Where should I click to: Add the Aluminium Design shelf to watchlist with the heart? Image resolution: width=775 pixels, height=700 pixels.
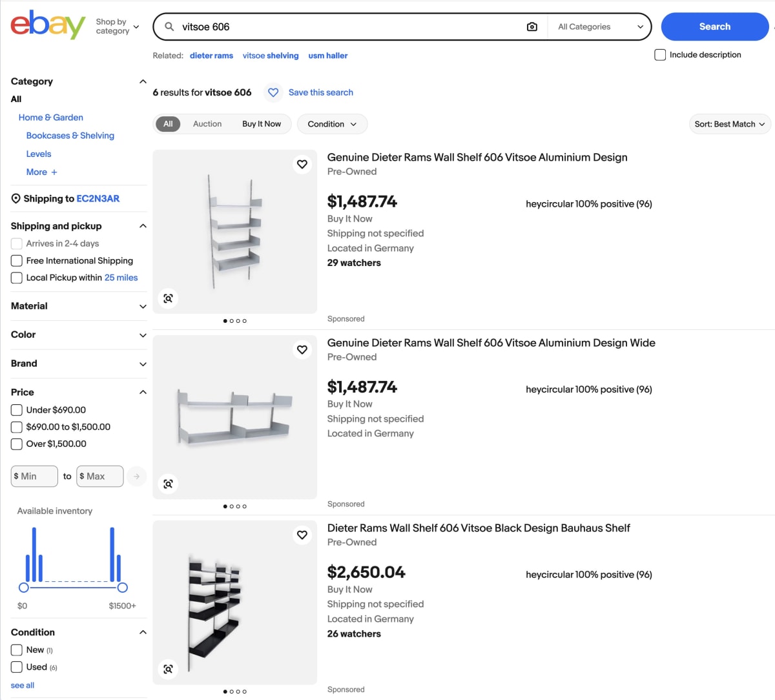pos(302,164)
